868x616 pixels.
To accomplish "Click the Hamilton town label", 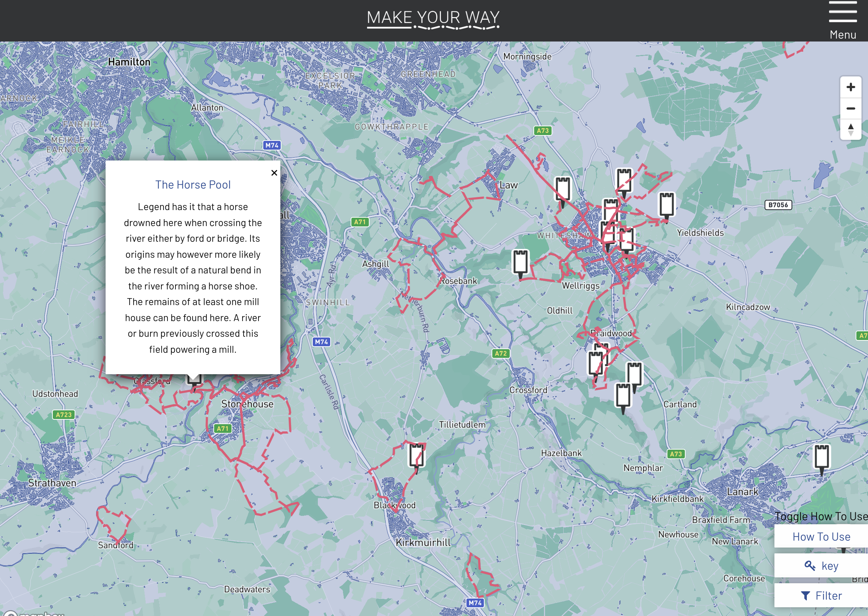I will click(129, 62).
